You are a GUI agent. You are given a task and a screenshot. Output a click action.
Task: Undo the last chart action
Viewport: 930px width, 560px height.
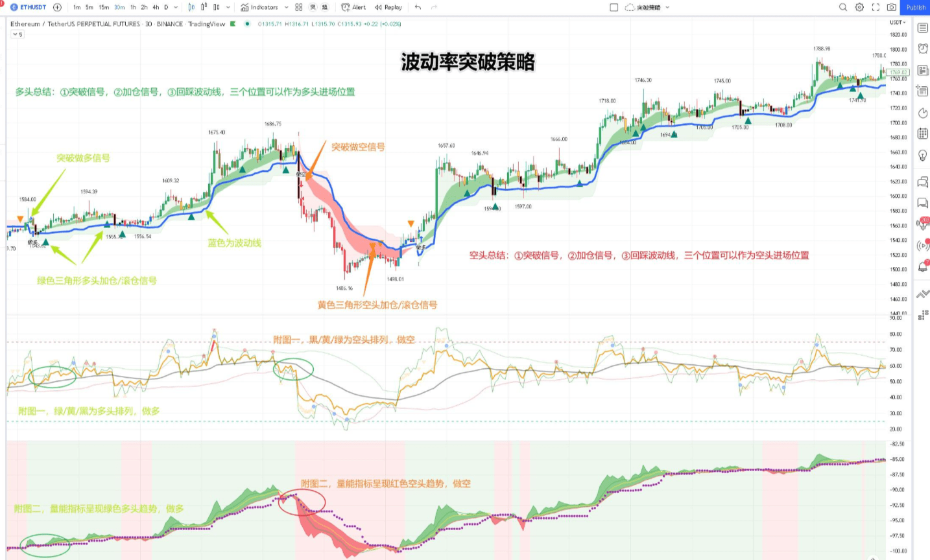click(x=418, y=7)
